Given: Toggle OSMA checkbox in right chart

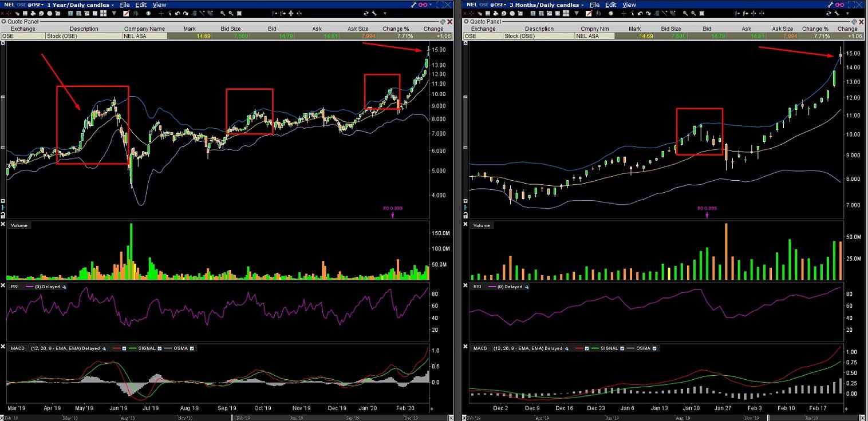Looking at the screenshot, I should (654, 348).
